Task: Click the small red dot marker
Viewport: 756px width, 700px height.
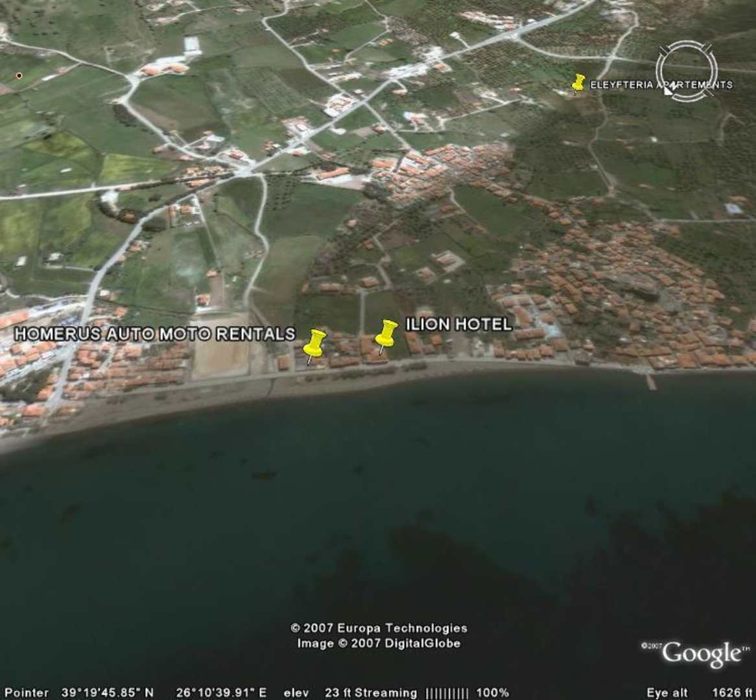Action: point(19,76)
